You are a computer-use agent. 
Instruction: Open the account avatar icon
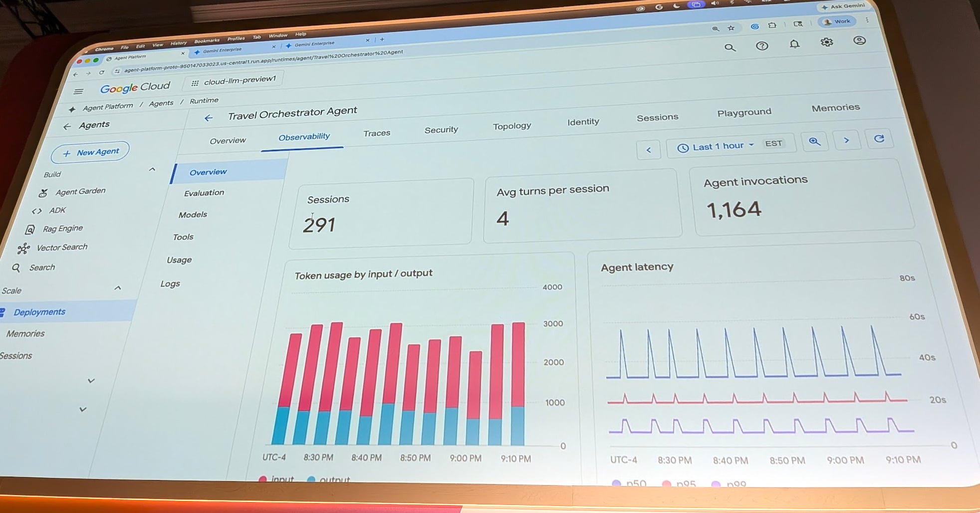(859, 40)
